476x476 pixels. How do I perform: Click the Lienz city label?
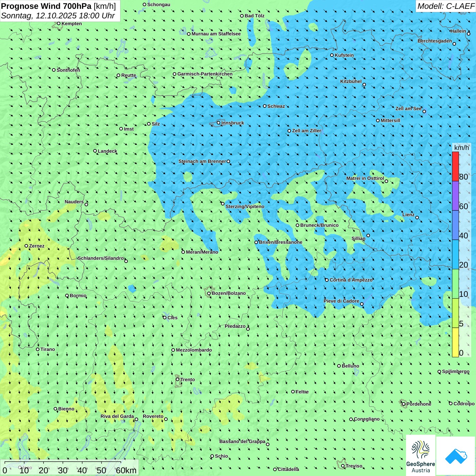pos(408,215)
